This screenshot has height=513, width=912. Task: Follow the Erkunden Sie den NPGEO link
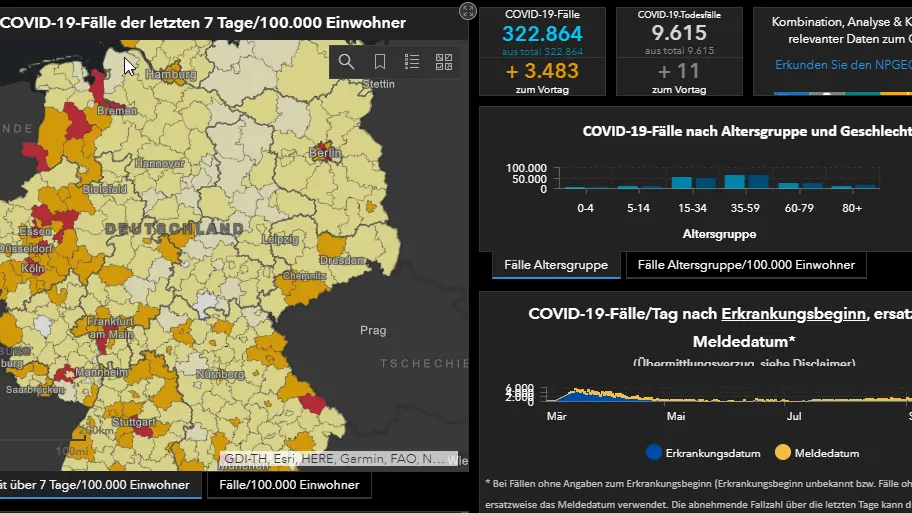coord(843,65)
